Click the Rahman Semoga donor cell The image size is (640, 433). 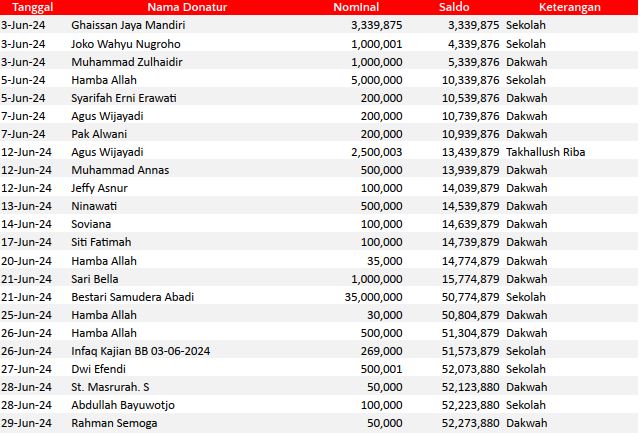(114, 423)
